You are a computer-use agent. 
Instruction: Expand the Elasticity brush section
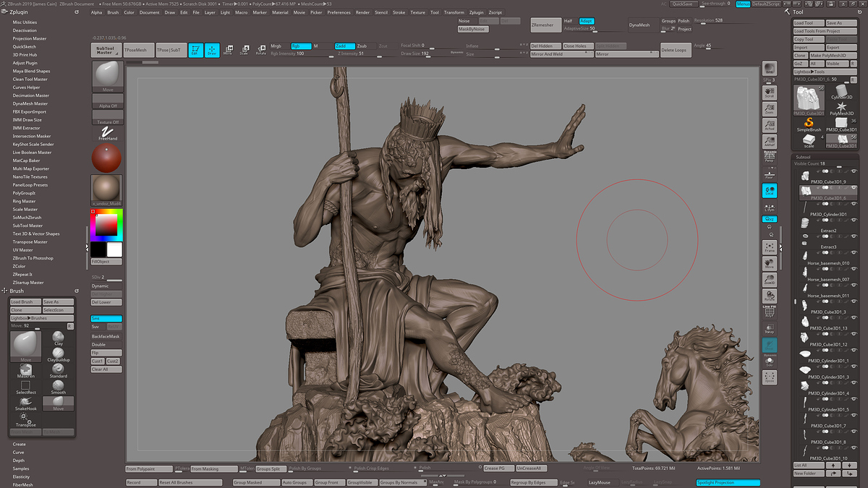(x=21, y=476)
